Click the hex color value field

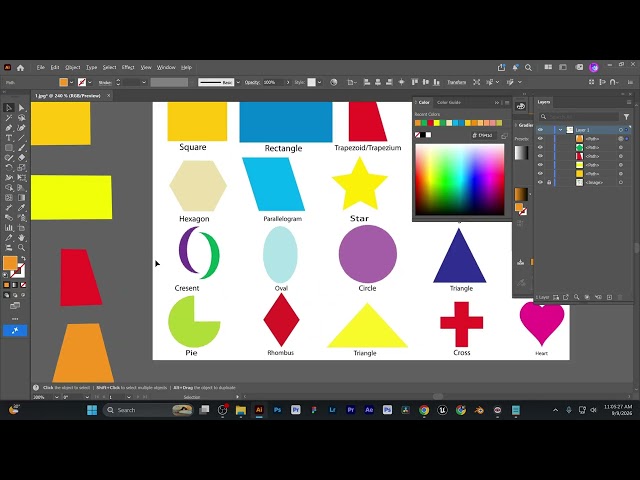pos(484,135)
